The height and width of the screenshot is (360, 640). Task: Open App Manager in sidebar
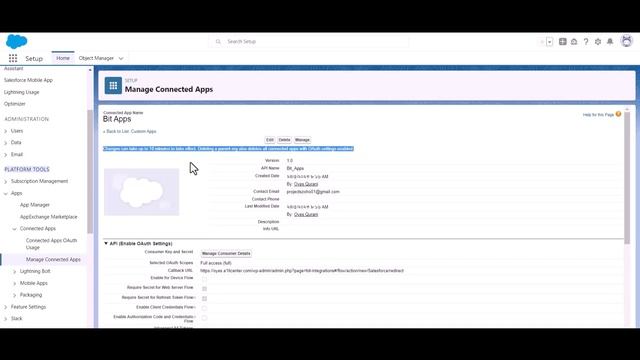[x=35, y=205]
